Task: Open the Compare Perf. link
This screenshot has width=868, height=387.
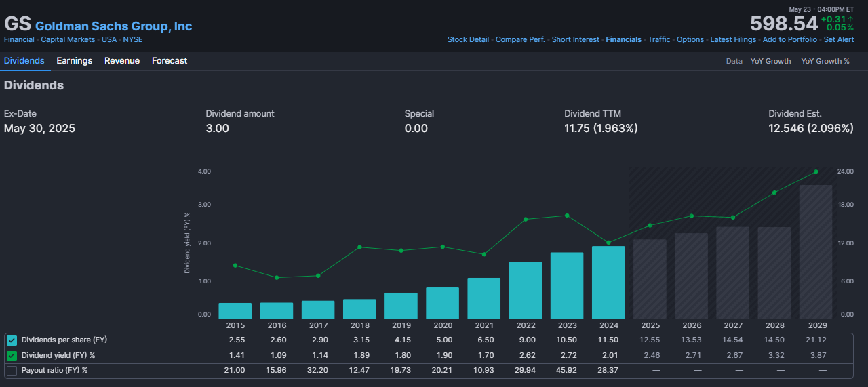Action: click(x=520, y=39)
